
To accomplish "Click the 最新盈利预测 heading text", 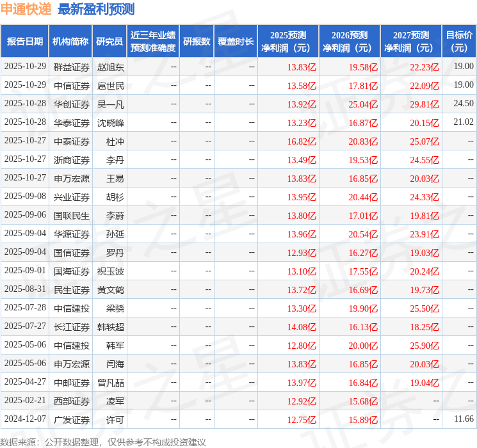I will tap(96, 9).
